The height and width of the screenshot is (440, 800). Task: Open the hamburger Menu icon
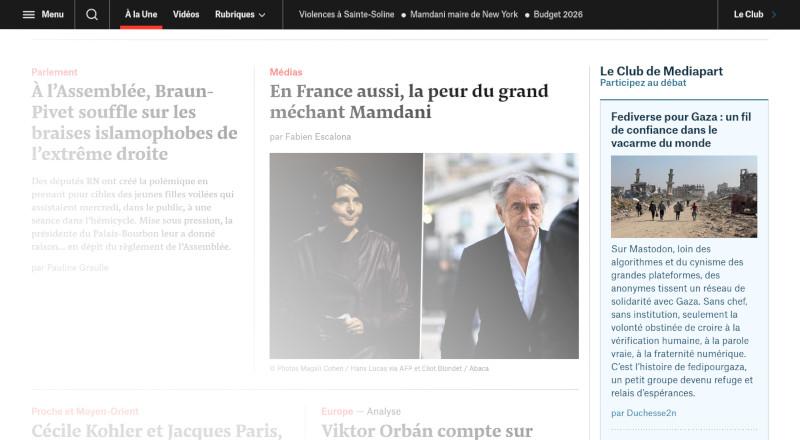click(x=29, y=14)
